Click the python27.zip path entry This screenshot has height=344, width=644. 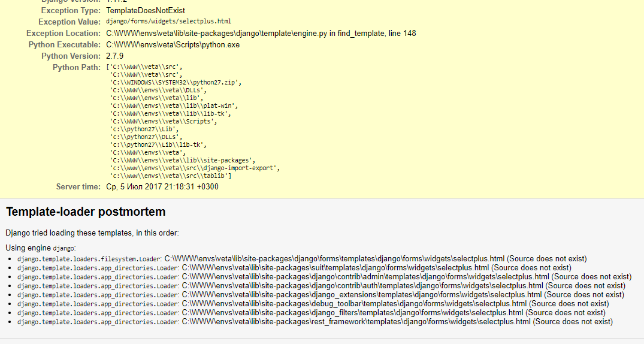176,82
